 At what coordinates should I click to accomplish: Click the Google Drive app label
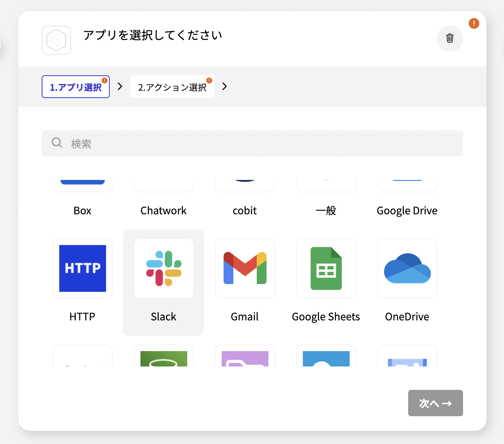[407, 211]
